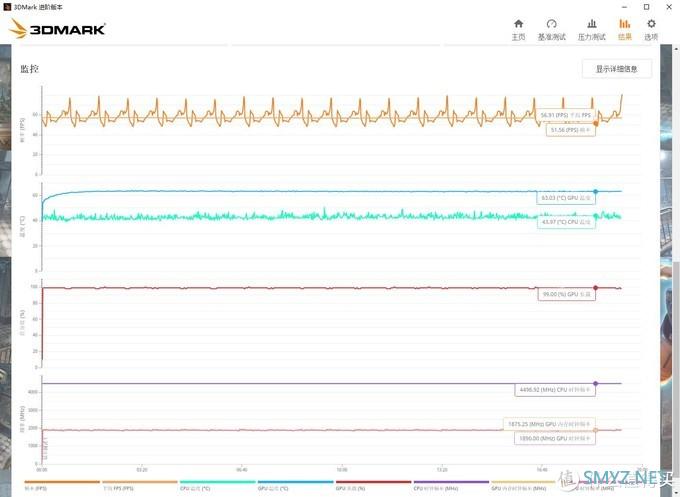Toggle the 平均 FPS legend series

pos(140,485)
